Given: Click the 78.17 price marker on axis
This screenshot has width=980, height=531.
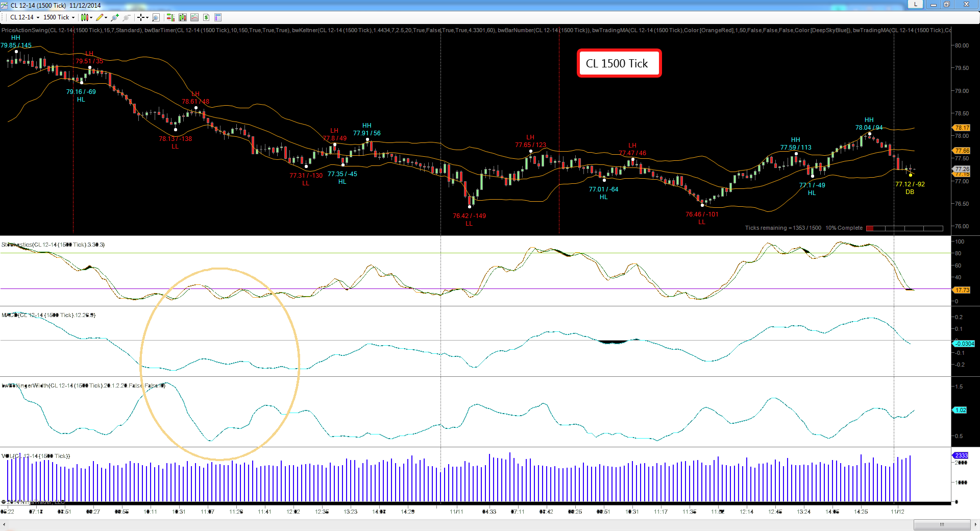Looking at the screenshot, I should click(x=962, y=128).
